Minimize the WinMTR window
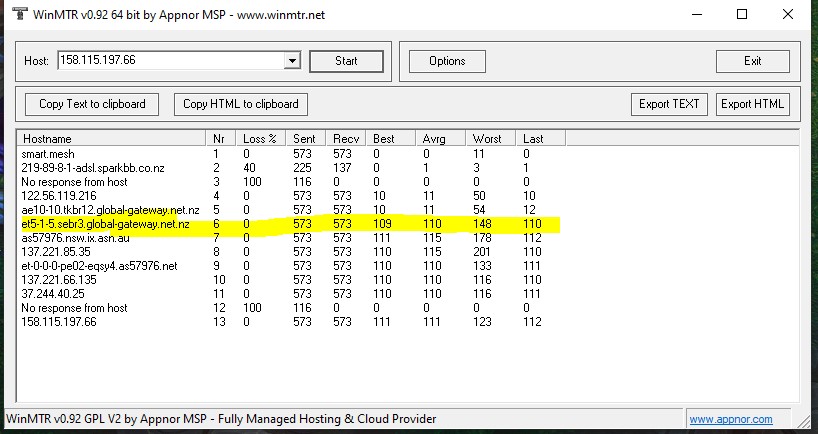This screenshot has width=818, height=434. pos(697,14)
